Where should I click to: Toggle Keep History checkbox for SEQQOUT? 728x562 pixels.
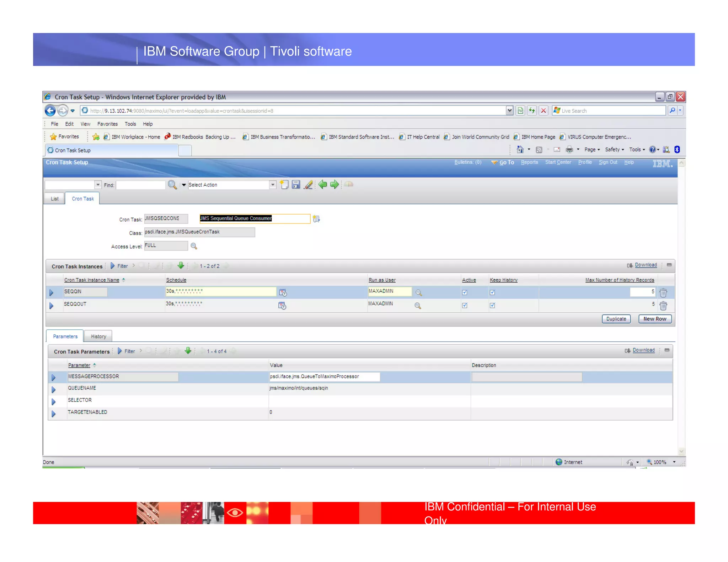(492, 305)
